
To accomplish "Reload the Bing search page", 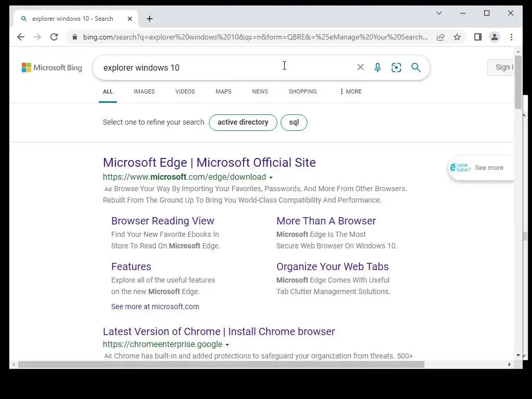I will 54,37.
